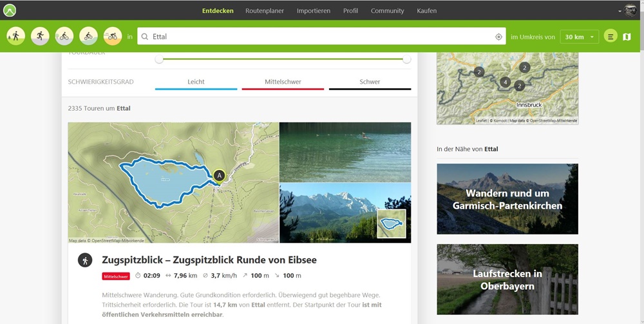The width and height of the screenshot is (644, 324).
Task: Select the running sport filter icon
Action: pyautogui.click(x=40, y=36)
